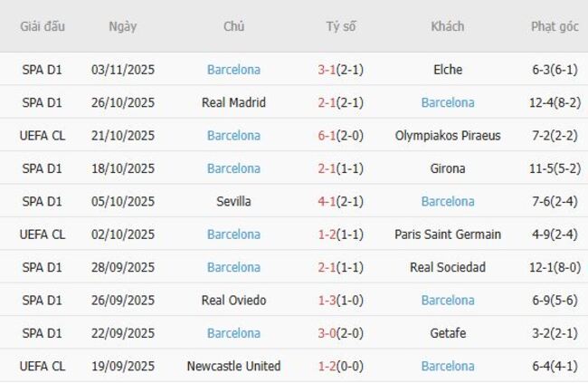Open the Girona team link

(448, 168)
